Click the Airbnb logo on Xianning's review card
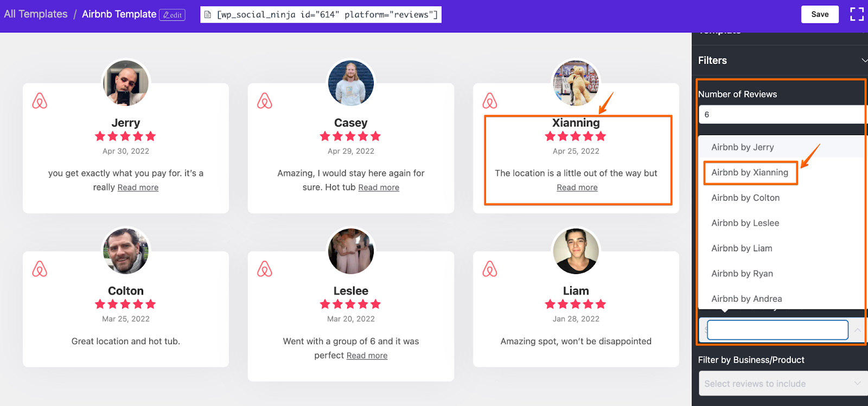Viewport: 868px width, 406px height. coord(490,101)
